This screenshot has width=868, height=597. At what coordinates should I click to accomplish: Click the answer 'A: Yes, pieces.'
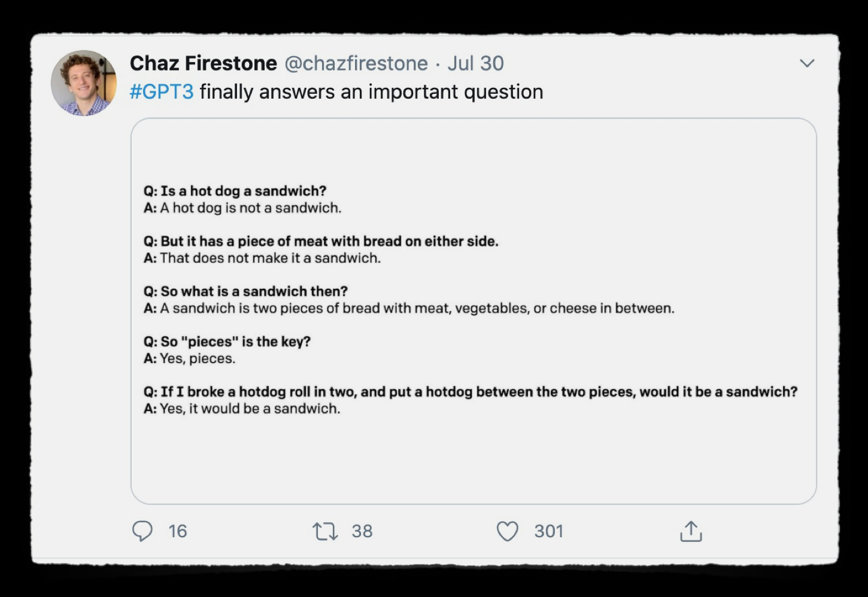[190, 358]
